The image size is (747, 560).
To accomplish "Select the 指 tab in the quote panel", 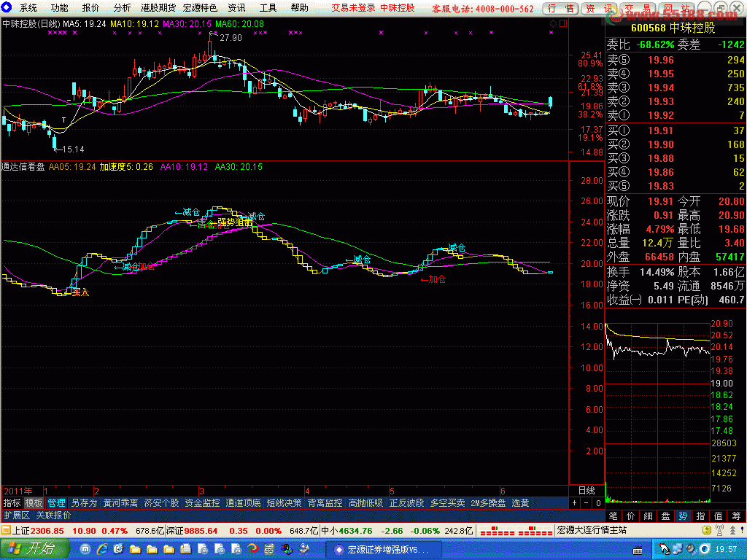I will click(701, 516).
